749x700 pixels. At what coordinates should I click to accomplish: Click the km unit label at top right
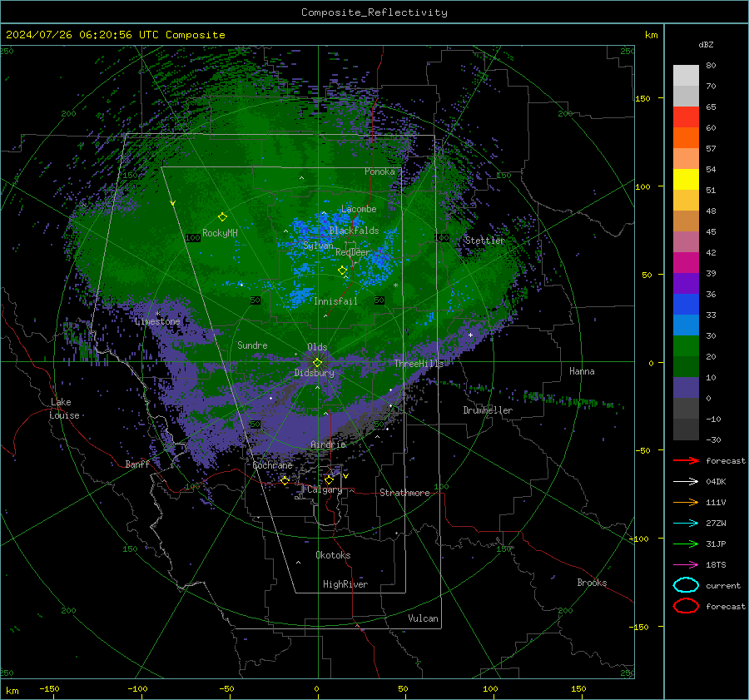pyautogui.click(x=652, y=35)
